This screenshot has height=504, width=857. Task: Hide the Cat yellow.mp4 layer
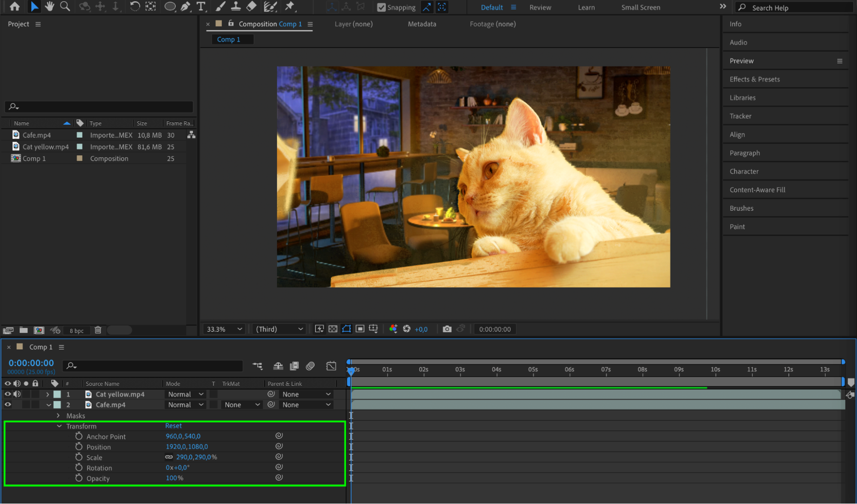[8, 394]
